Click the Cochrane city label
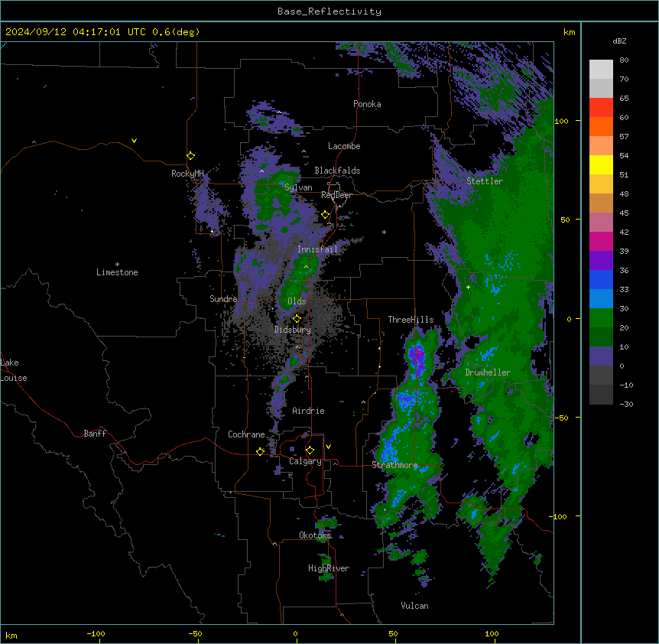The width and height of the screenshot is (659, 644). [246, 434]
